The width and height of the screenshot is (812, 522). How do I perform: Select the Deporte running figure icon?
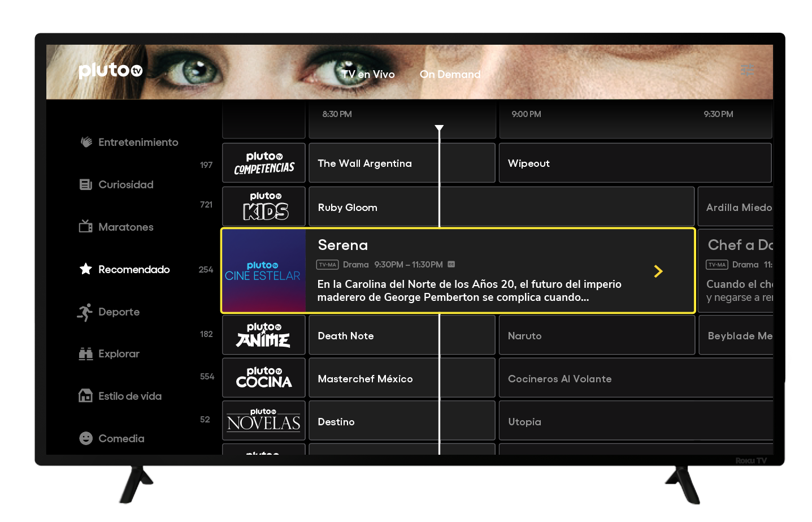click(85, 312)
